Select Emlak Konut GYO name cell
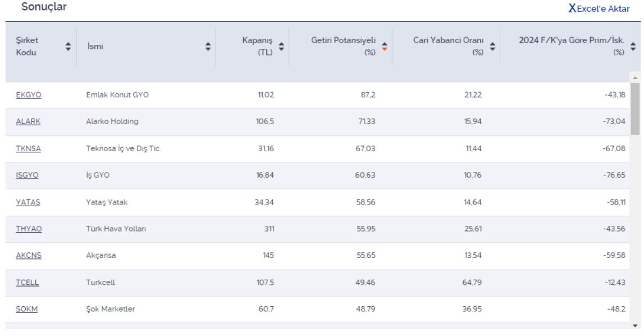The width and height of the screenshot is (644, 336). click(117, 94)
